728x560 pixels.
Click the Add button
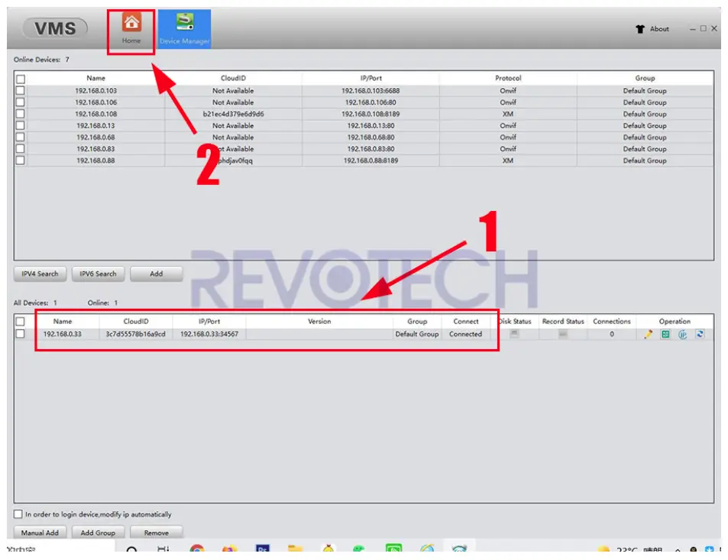coord(157,274)
